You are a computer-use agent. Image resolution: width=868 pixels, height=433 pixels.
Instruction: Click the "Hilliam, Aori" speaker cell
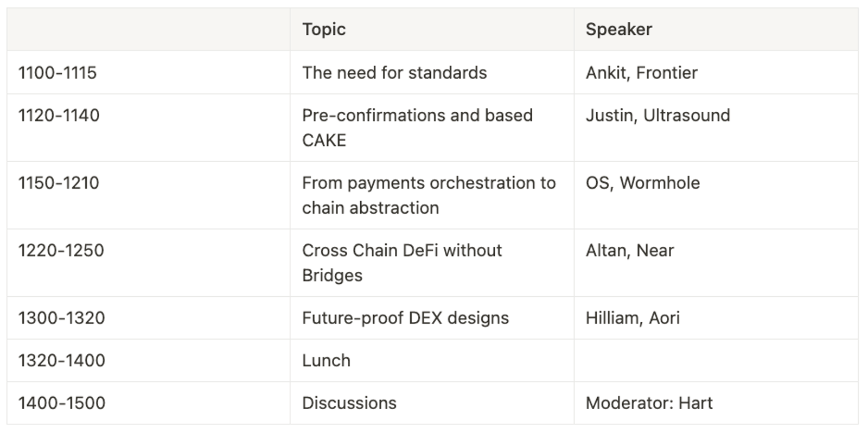coord(632,318)
